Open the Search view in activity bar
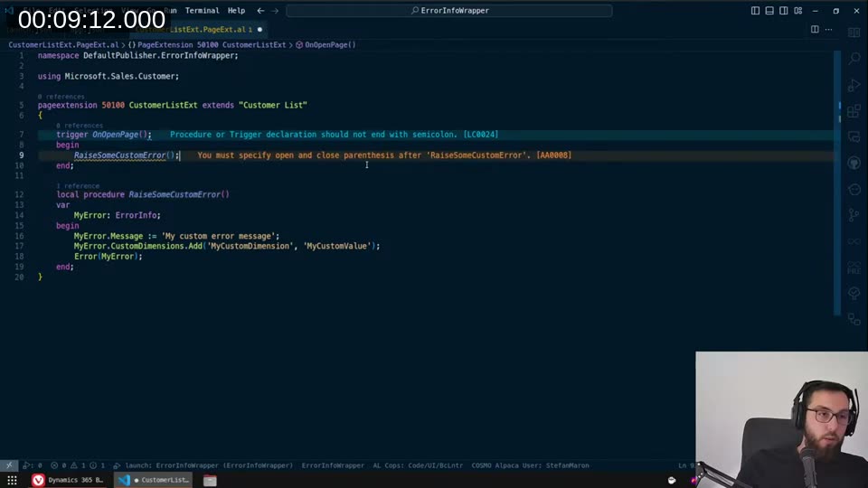The width and height of the screenshot is (868, 488). coord(854,59)
